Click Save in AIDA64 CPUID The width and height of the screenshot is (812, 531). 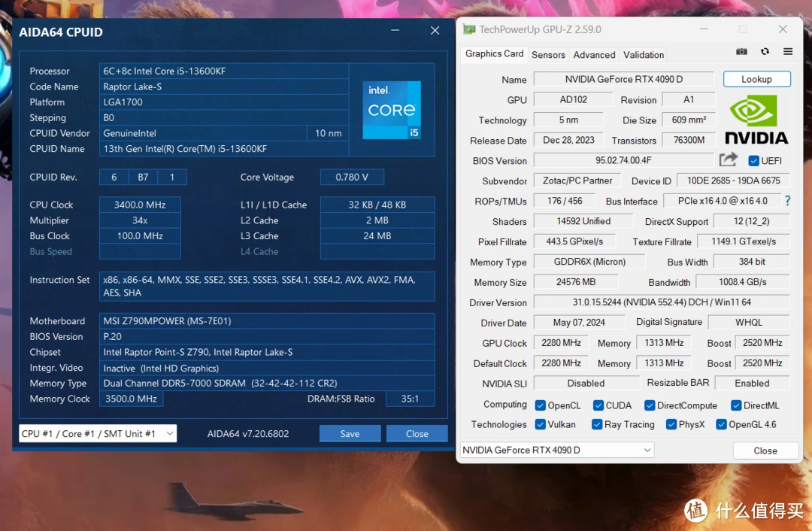[350, 433]
